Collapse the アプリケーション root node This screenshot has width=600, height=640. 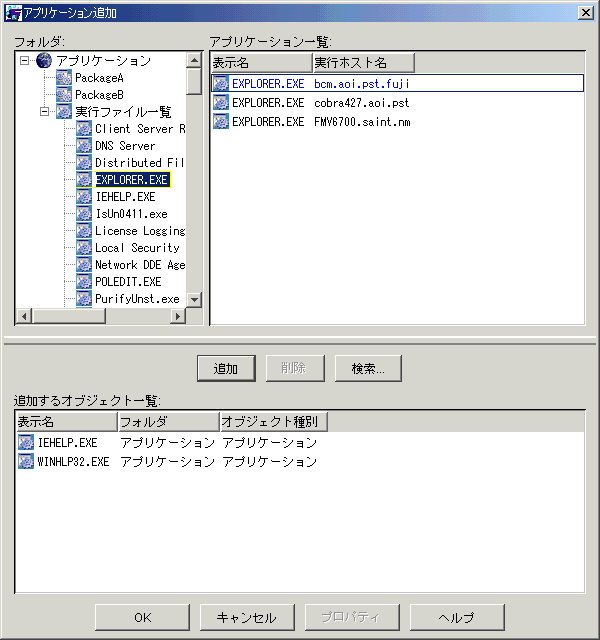tap(24, 61)
